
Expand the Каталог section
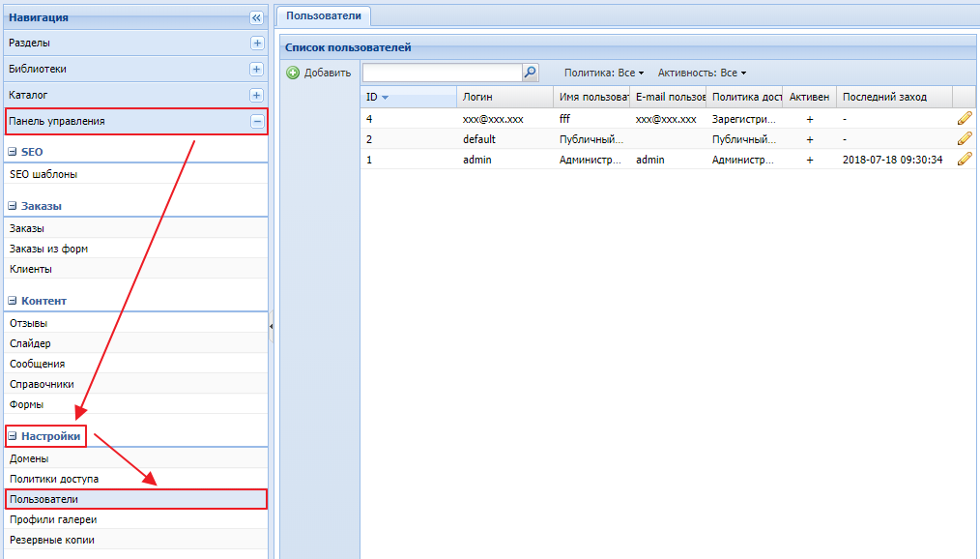click(x=256, y=96)
